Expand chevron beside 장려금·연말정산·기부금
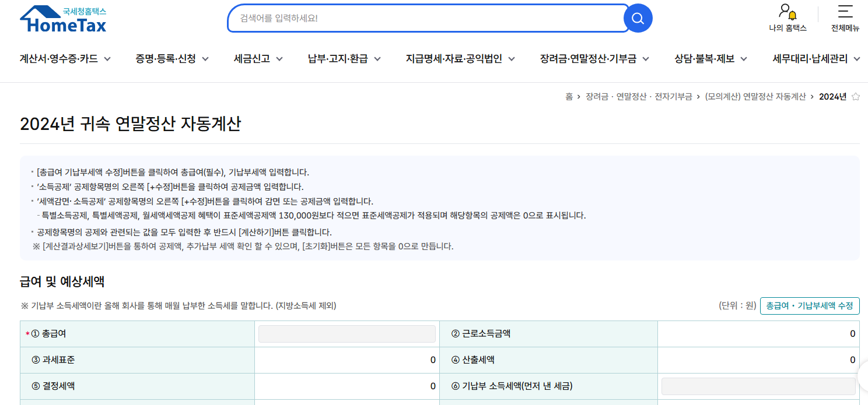Screen dimensions: 868x405 646,59
